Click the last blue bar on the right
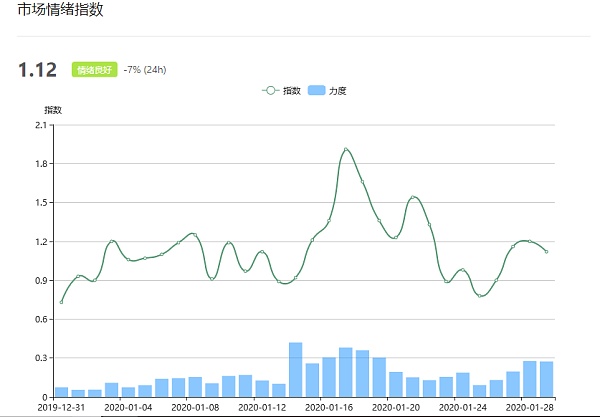Image resolution: width=600 pixels, height=417 pixels. tap(546, 379)
